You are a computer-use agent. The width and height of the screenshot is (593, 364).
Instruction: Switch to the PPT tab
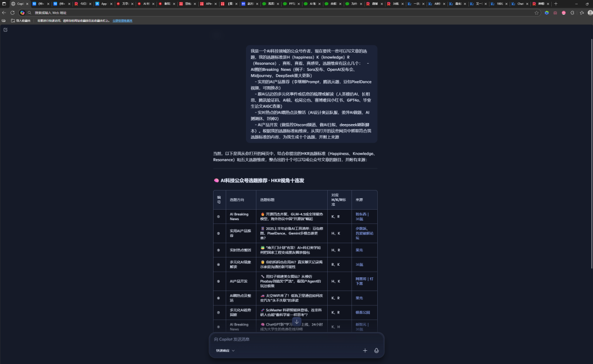pyautogui.click(x=290, y=4)
